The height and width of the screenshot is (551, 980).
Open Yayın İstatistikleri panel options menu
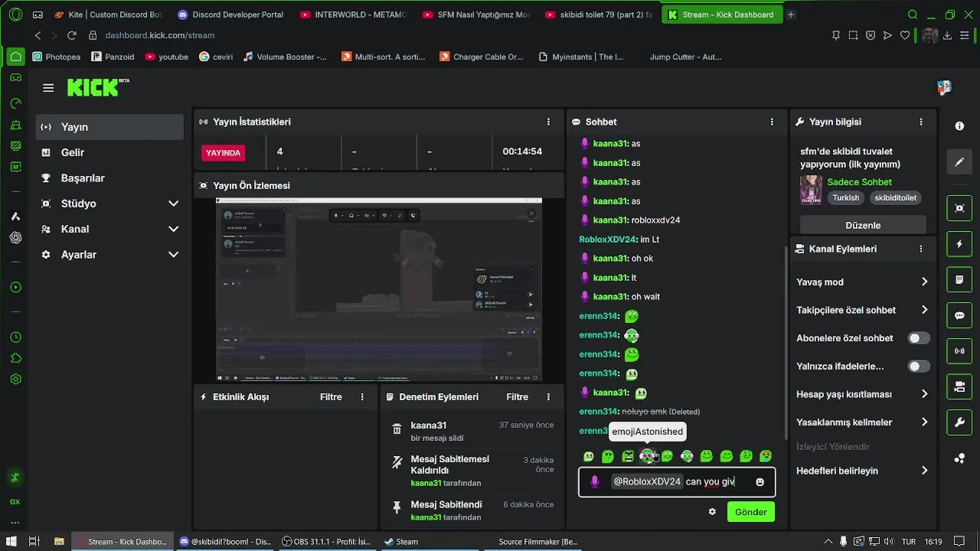tap(548, 122)
